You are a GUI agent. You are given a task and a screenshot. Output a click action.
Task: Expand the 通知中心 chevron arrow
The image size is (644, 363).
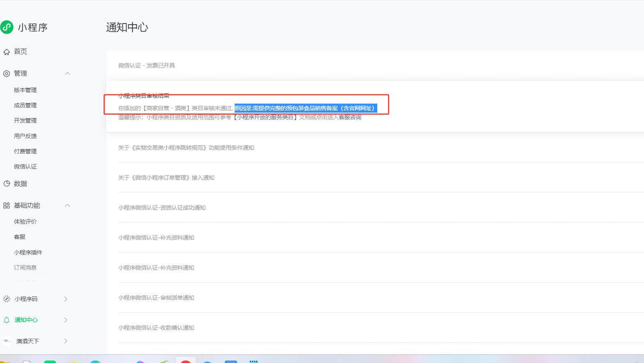click(x=66, y=320)
